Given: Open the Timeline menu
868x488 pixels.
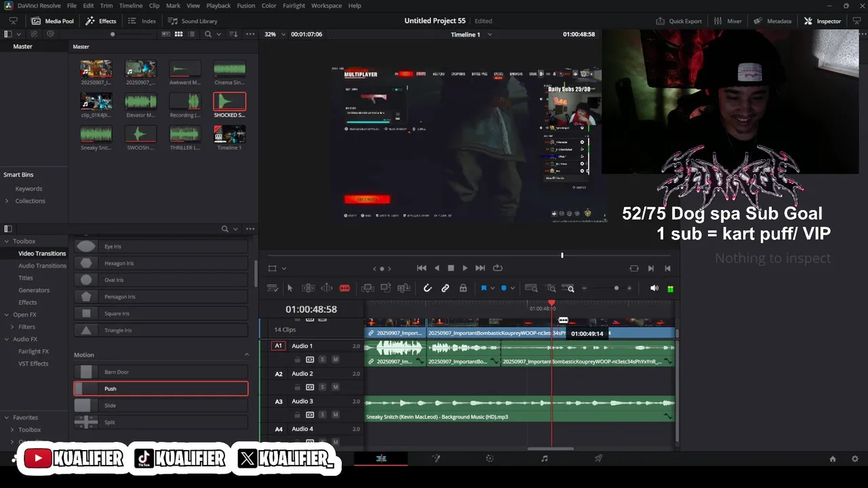Looking at the screenshot, I should pos(131,5).
